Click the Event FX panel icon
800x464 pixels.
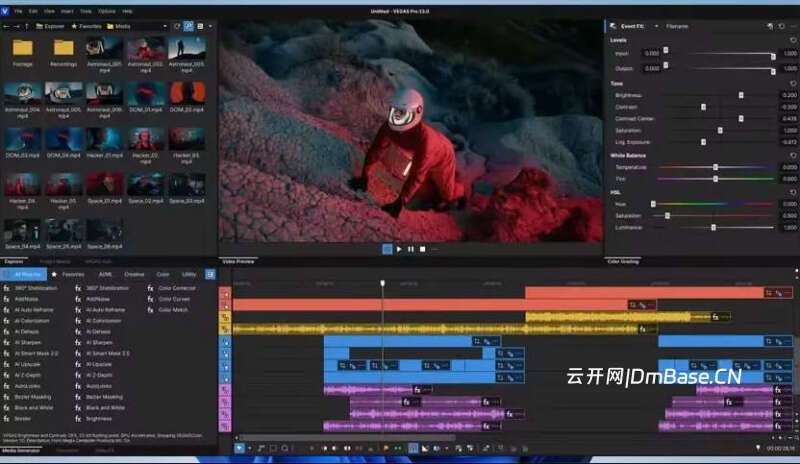[x=613, y=26]
